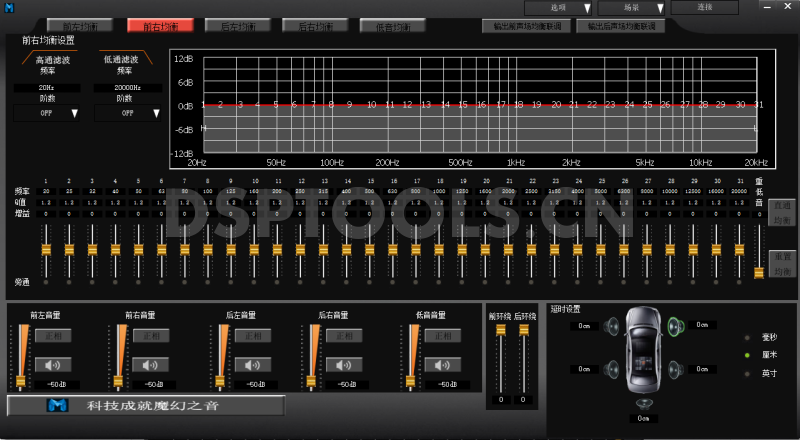The image size is (800, 440).
Task: Mute the 前左音量 channel speaker icon
Action: point(54,364)
